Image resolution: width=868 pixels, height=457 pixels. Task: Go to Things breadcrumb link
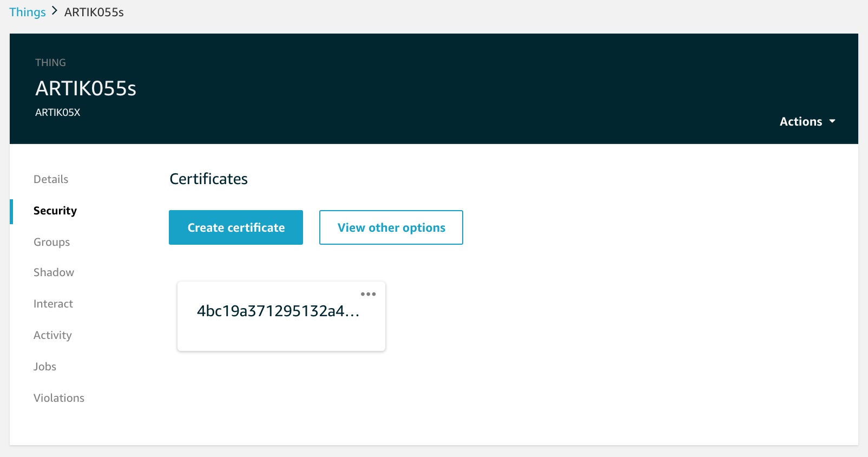tap(28, 12)
